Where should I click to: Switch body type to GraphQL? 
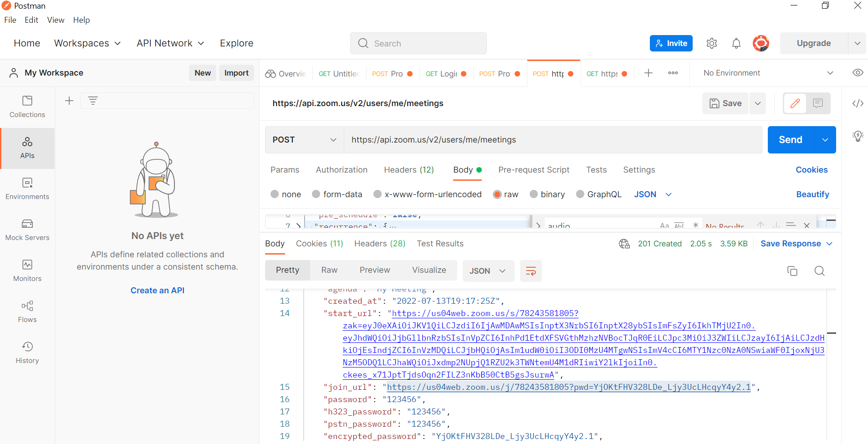[x=580, y=194]
